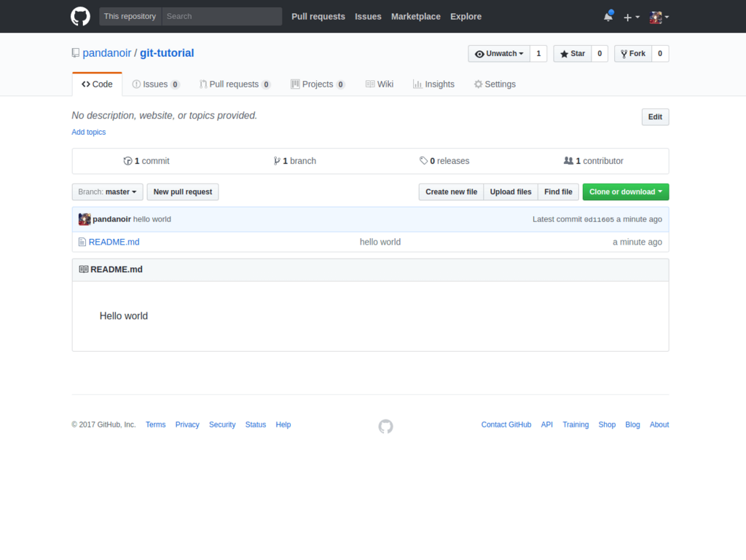Open the 1 contributor link
746x560 pixels.
(x=593, y=161)
